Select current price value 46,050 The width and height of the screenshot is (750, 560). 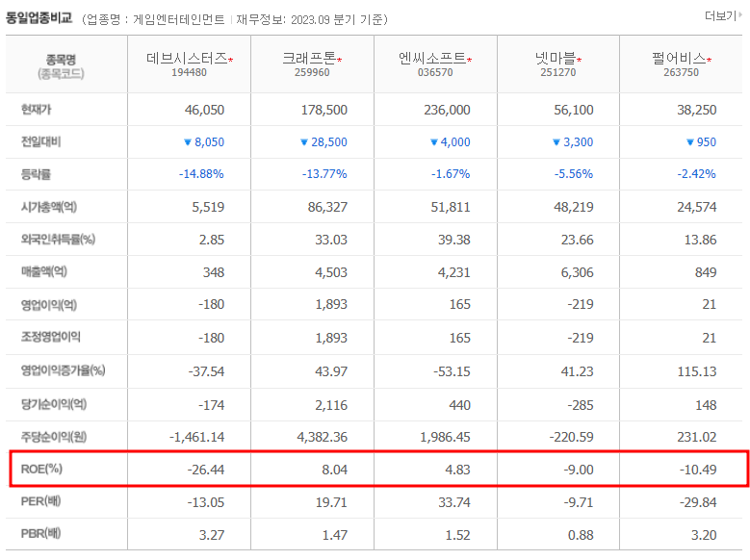click(x=204, y=110)
